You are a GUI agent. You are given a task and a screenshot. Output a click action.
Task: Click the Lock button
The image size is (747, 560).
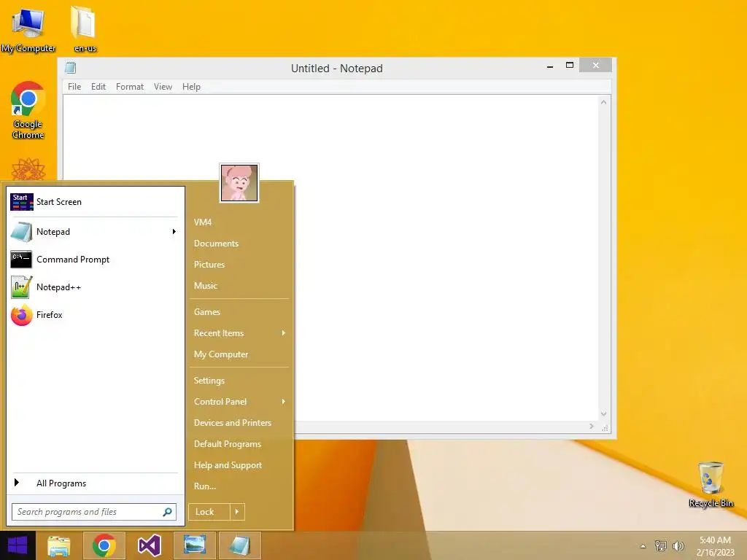pos(209,512)
